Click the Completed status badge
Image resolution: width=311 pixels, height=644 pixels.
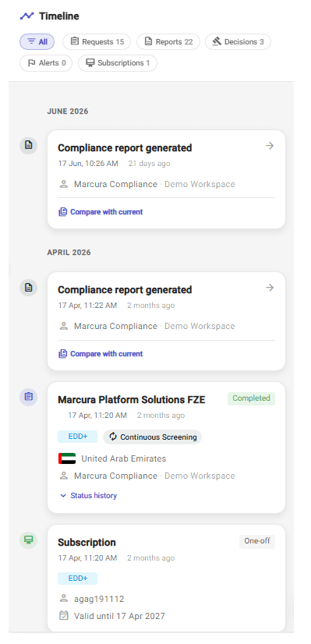(251, 398)
